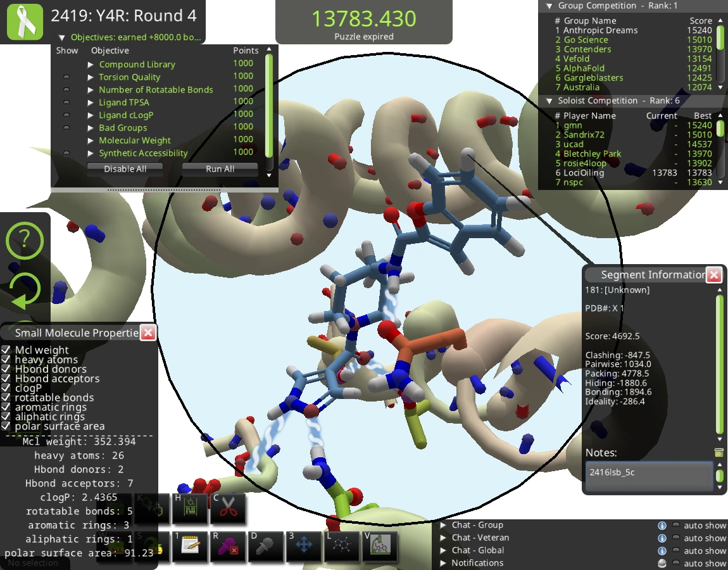Select the molecule structure tool labeled L
The image size is (728, 570).
point(342,545)
